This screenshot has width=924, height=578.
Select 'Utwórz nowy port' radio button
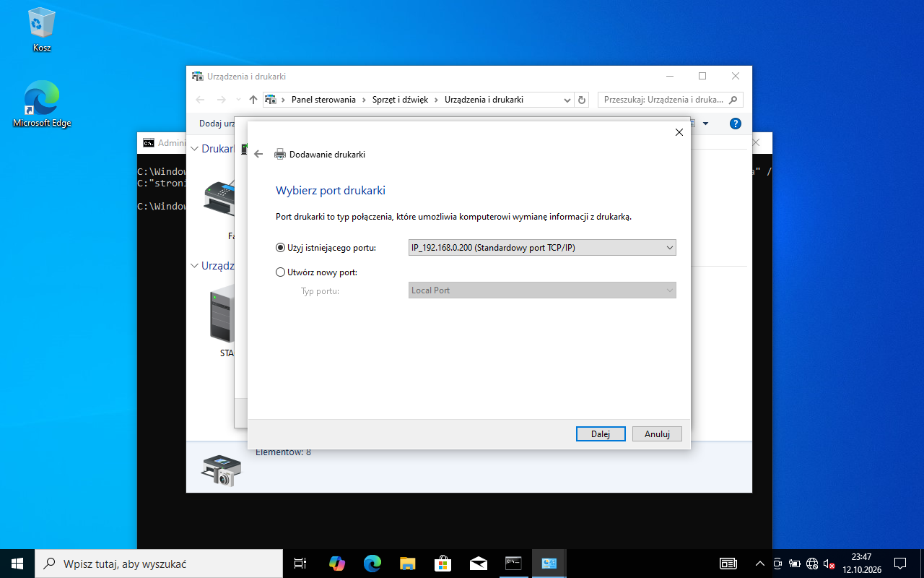pyautogui.click(x=281, y=272)
